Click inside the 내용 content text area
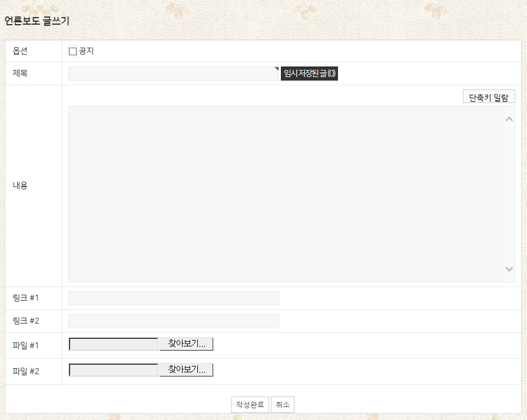 click(x=283, y=194)
